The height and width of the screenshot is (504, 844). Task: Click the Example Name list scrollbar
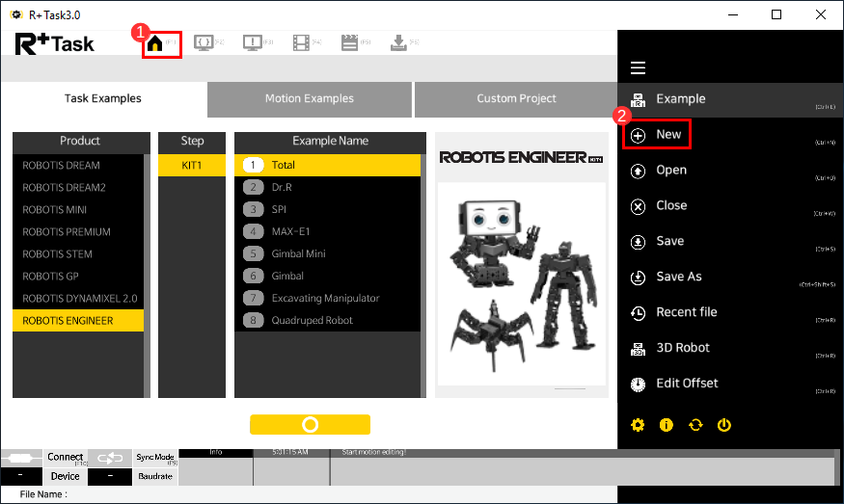tap(423, 276)
